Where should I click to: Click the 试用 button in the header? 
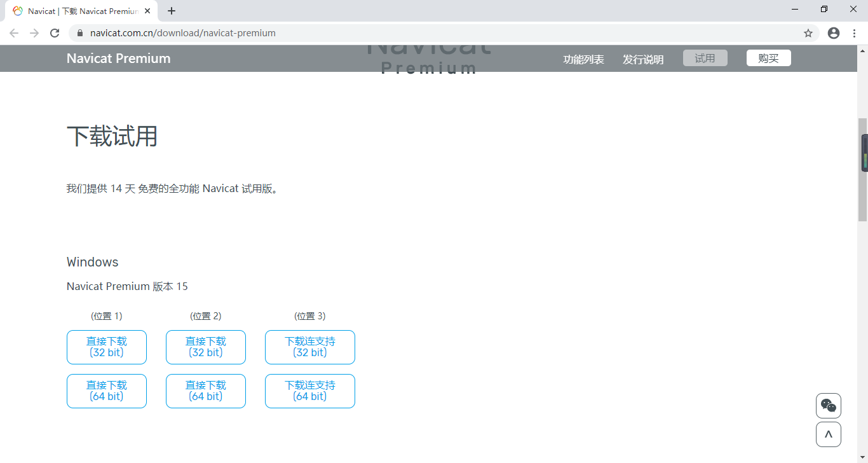coord(705,58)
